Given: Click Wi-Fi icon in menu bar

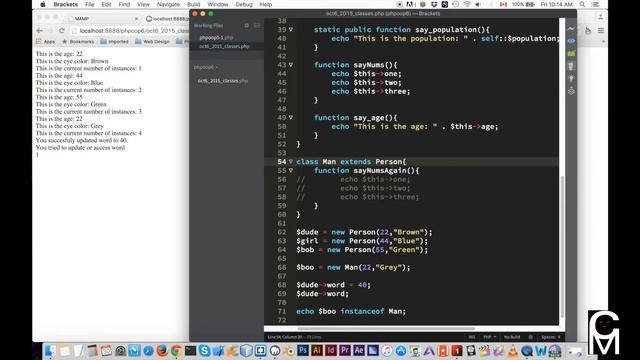Looking at the screenshot, I should pos(467,4).
